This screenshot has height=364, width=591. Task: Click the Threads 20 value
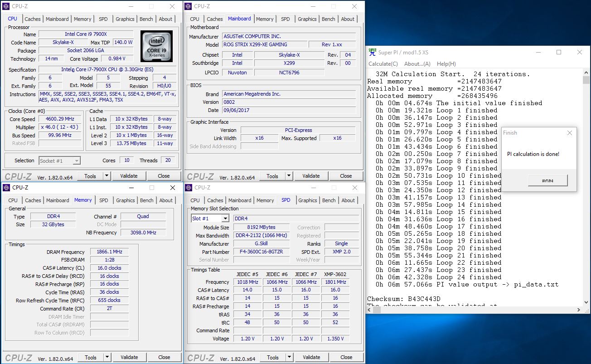tap(168, 160)
